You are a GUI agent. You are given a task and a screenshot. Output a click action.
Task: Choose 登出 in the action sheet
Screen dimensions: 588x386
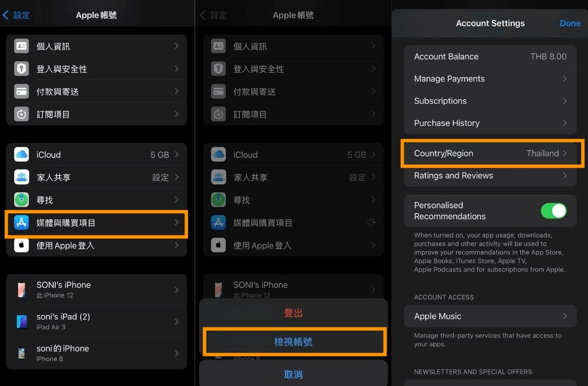pyautogui.click(x=293, y=313)
